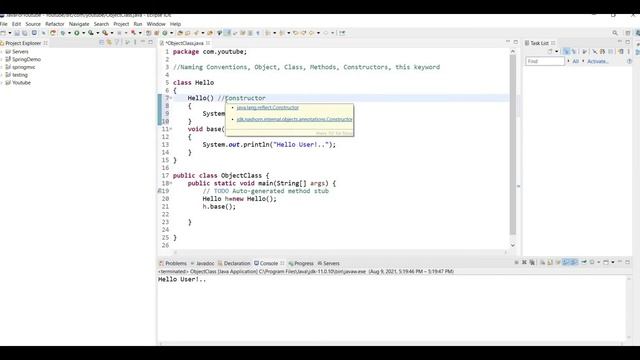Expand the Youtube project node
Image resolution: width=640 pixels, height=360 pixels.
click(2, 83)
